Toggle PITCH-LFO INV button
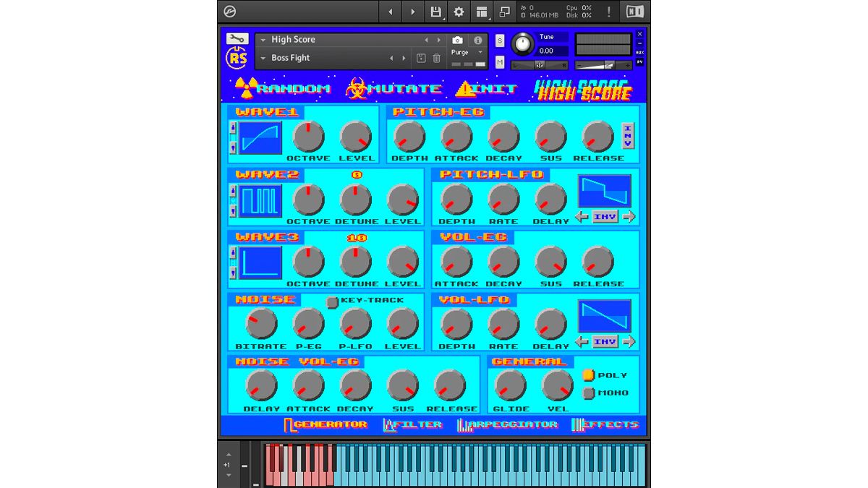Image resolution: width=868 pixels, height=488 pixels. pos(605,216)
